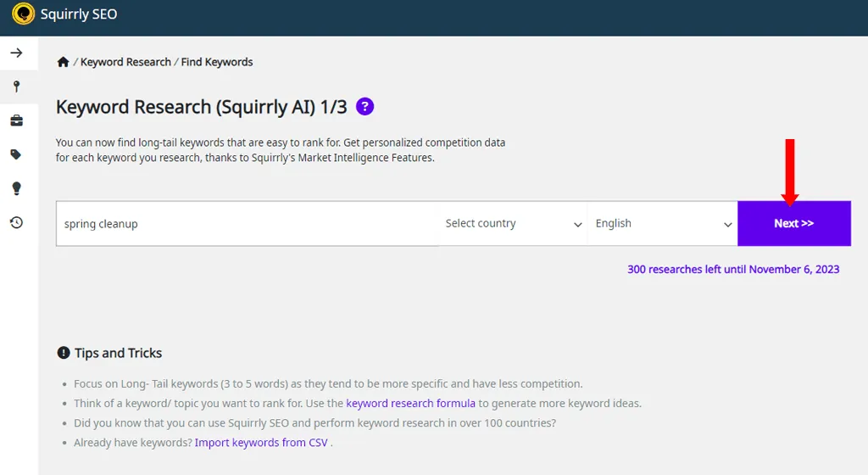The image size is (868, 475).
Task: Open the English language dropdown
Action: [x=663, y=224]
